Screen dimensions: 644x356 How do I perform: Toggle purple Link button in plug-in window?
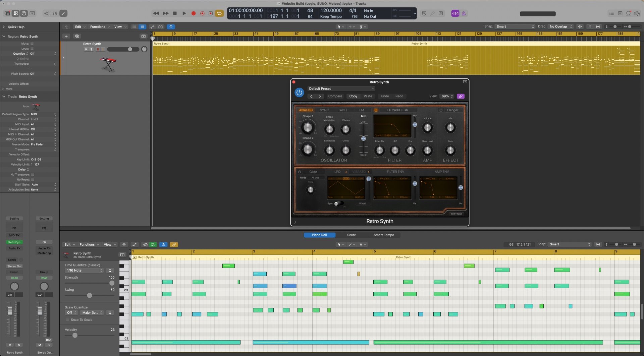[x=461, y=96]
